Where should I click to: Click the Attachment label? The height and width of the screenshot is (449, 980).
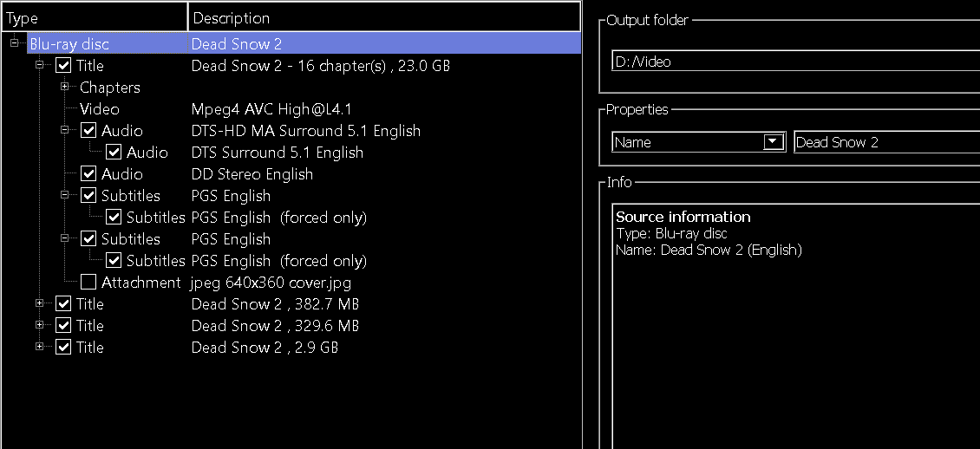coord(141,283)
